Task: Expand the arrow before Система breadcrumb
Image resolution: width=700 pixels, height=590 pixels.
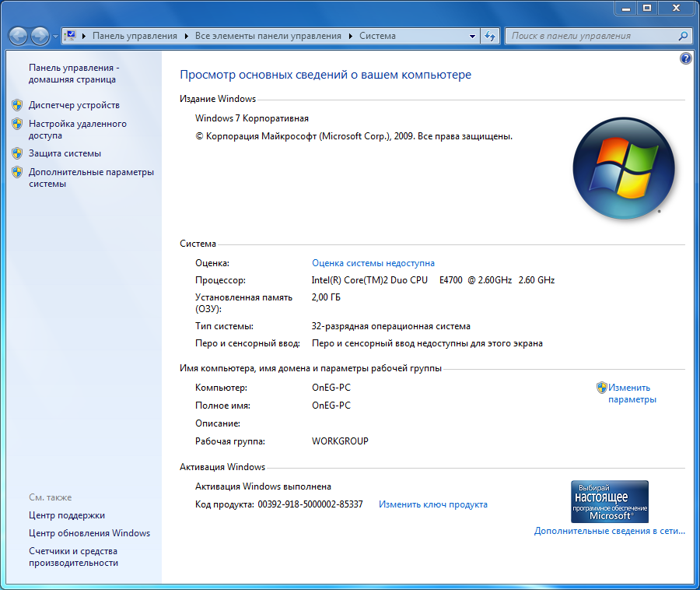Action: [x=351, y=36]
